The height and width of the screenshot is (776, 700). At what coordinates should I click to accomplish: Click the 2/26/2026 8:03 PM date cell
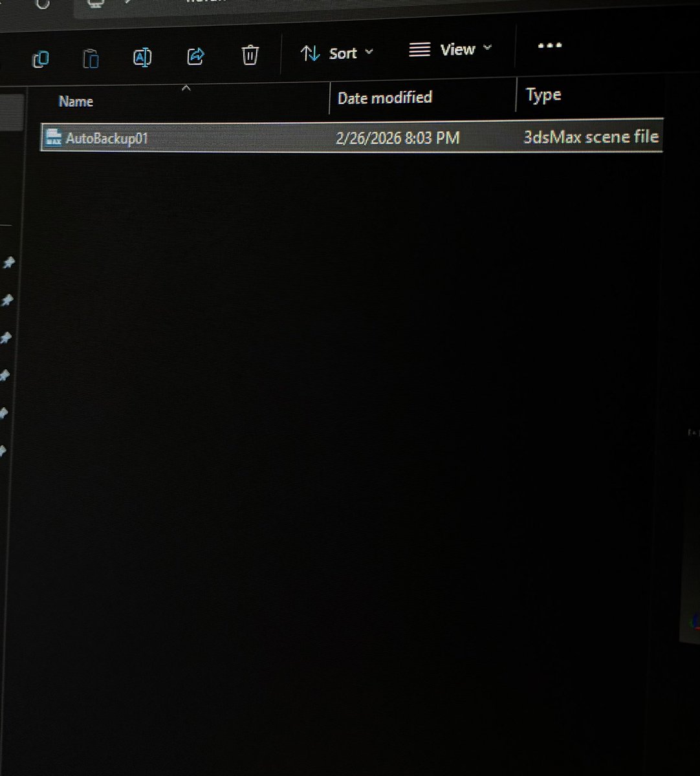(398, 138)
